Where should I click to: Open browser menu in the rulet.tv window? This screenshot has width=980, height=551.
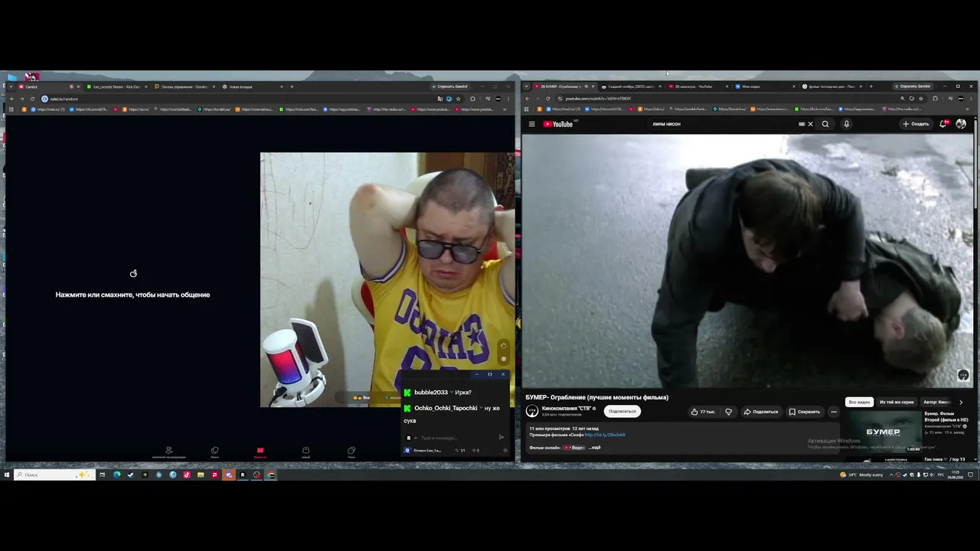[x=508, y=99]
